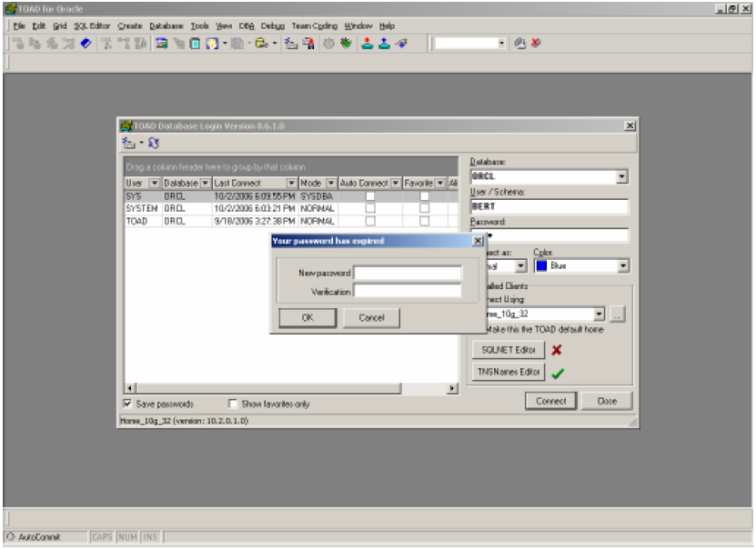This screenshot has width=756, height=549.
Task: Click the blue refresh icon in login dialog
Action: [154, 143]
